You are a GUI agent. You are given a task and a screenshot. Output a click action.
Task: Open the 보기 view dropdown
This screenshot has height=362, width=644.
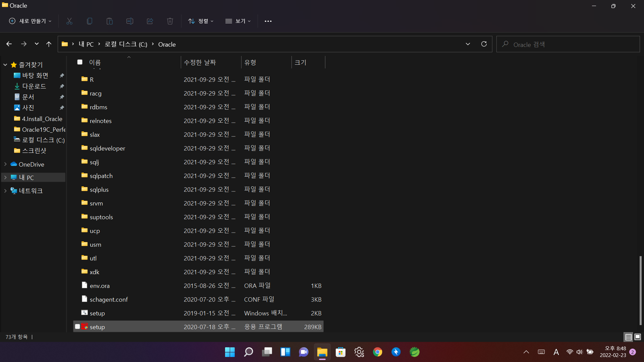[238, 21]
